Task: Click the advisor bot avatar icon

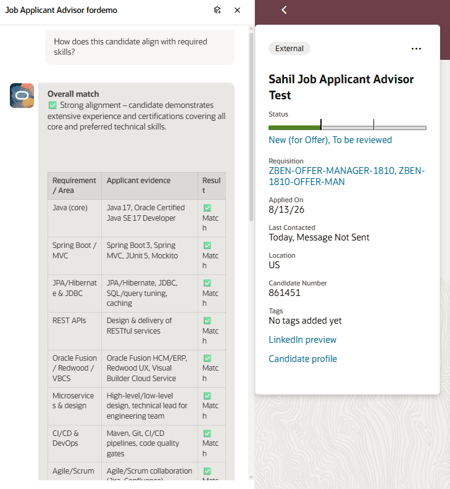Action: coord(22,96)
